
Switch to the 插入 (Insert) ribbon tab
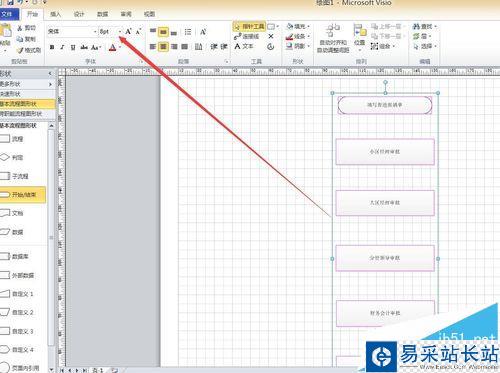(55, 14)
